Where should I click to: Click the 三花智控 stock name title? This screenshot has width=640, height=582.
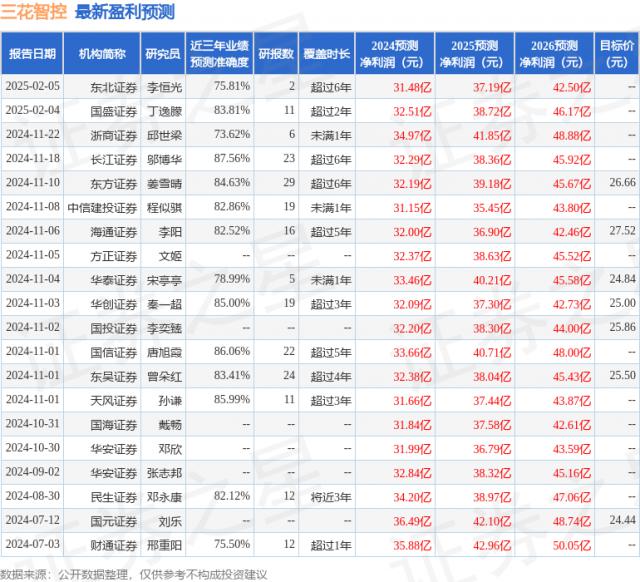click(x=34, y=13)
